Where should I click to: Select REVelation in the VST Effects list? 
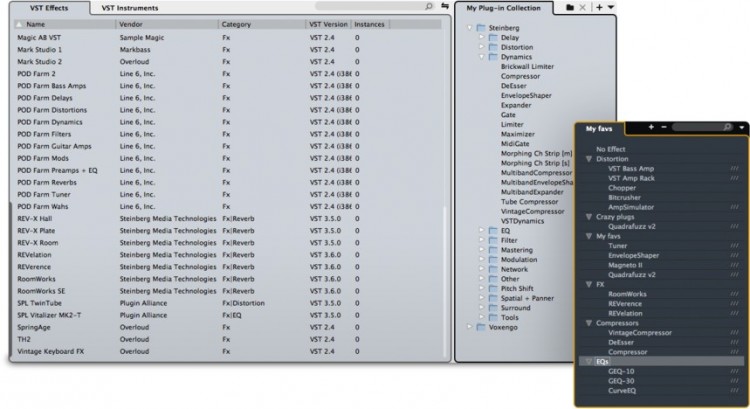229,254
